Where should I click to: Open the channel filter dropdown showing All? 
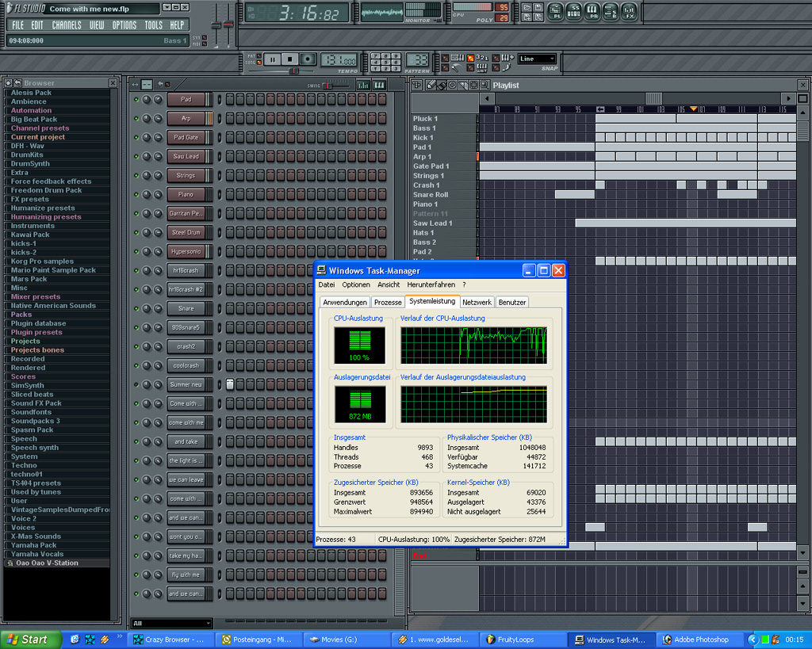[171, 623]
